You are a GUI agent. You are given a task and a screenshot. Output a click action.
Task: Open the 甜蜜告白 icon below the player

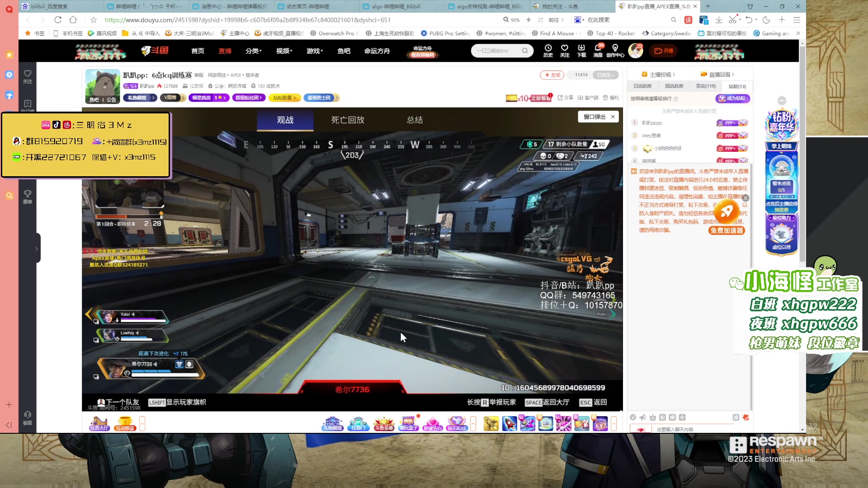433,424
